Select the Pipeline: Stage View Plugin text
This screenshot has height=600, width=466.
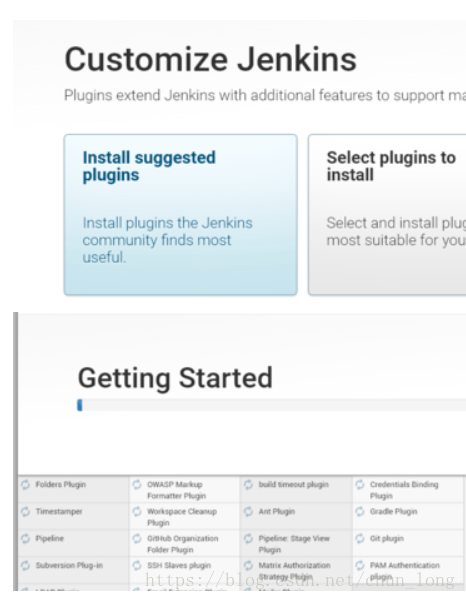point(294,544)
